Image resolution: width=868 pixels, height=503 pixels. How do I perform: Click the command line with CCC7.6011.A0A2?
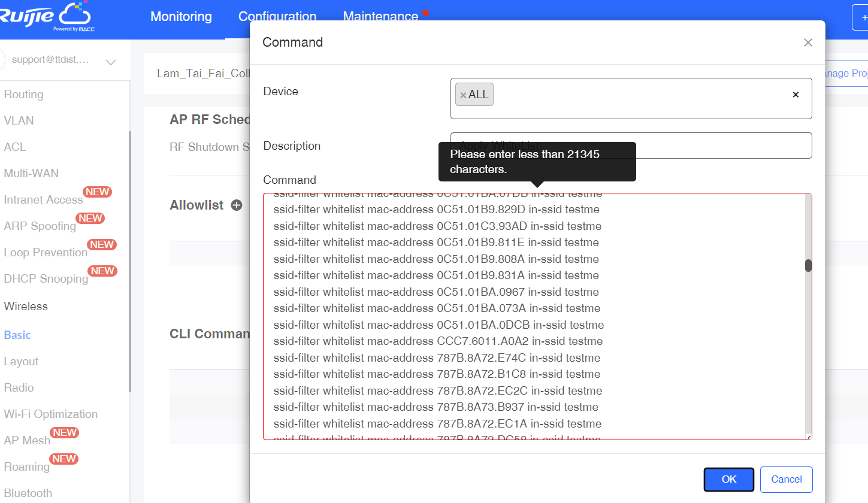tap(438, 341)
